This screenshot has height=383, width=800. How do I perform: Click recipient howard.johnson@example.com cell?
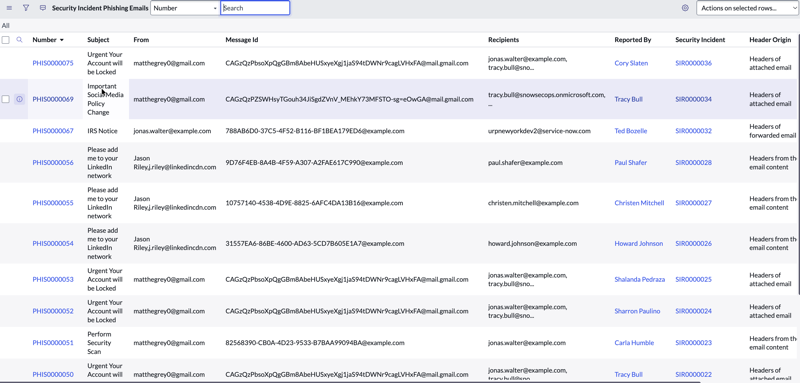click(x=532, y=244)
